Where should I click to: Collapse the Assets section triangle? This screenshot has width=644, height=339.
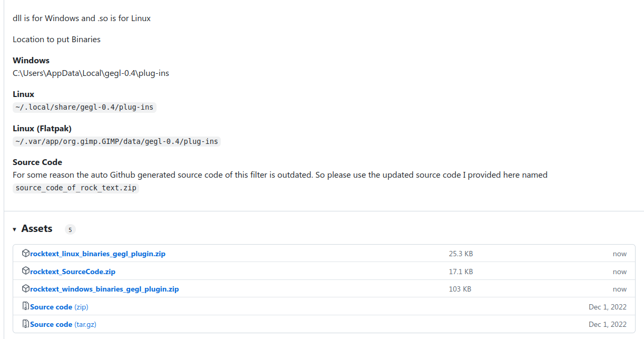(x=15, y=229)
